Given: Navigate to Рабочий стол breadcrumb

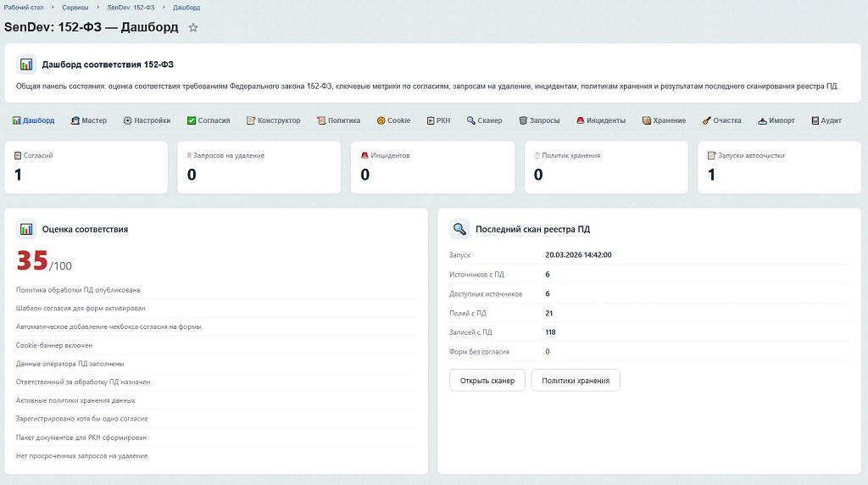Looking at the screenshot, I should 24,7.
